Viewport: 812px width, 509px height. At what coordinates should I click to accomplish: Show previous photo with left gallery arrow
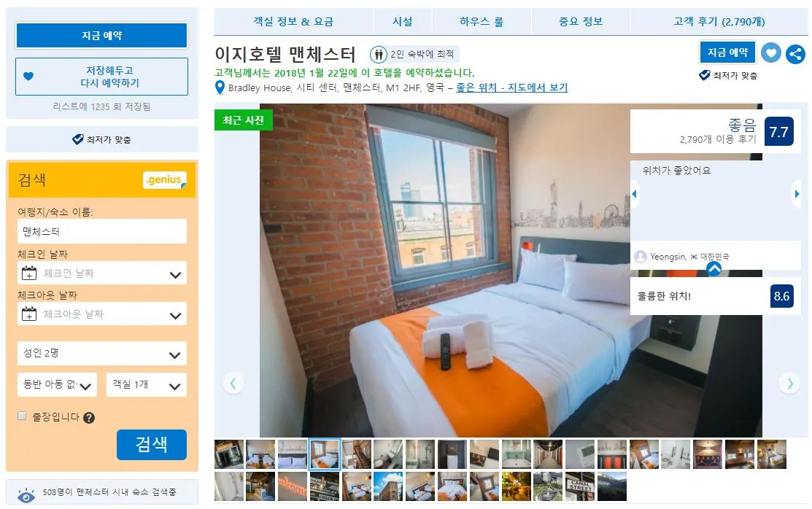(x=233, y=383)
